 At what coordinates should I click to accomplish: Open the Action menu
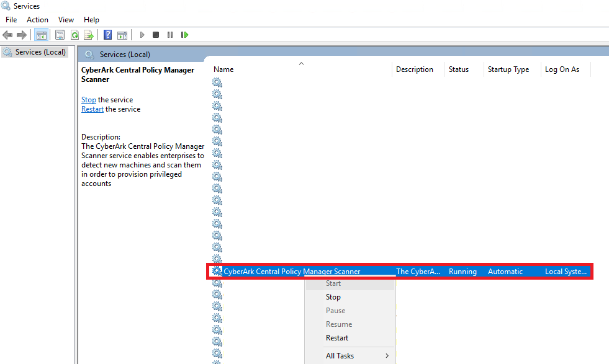click(x=37, y=19)
